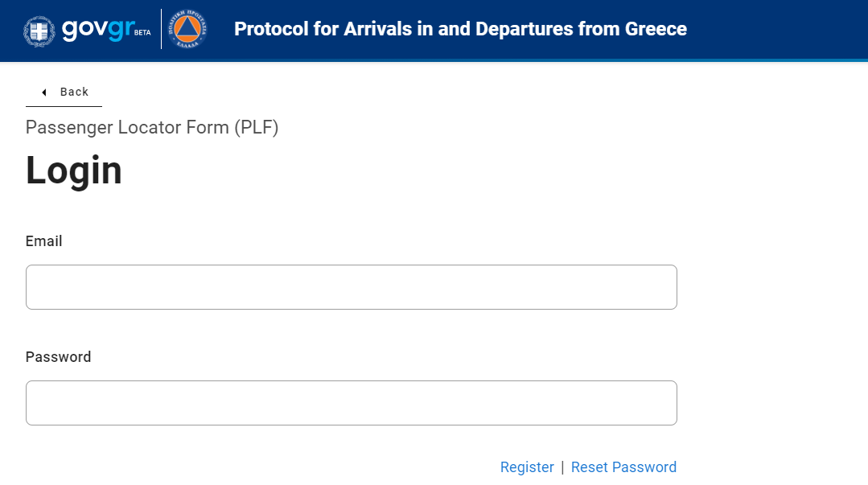Focus the Password input box
868x485 pixels.
pyautogui.click(x=351, y=403)
